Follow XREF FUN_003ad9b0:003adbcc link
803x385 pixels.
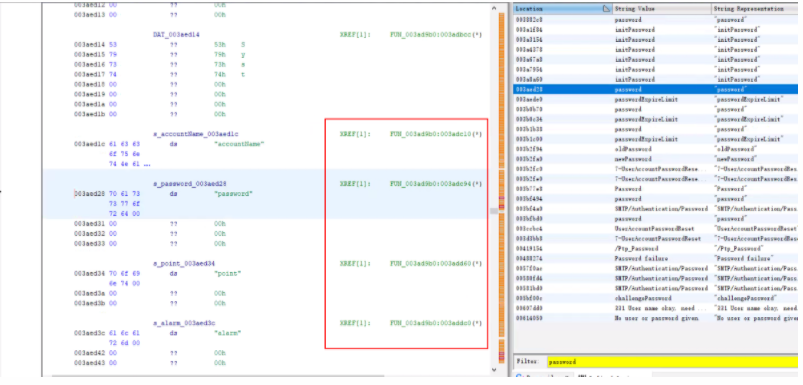436,35
